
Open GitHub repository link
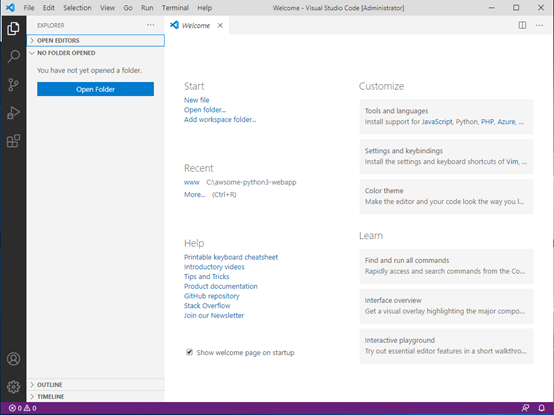(x=211, y=296)
